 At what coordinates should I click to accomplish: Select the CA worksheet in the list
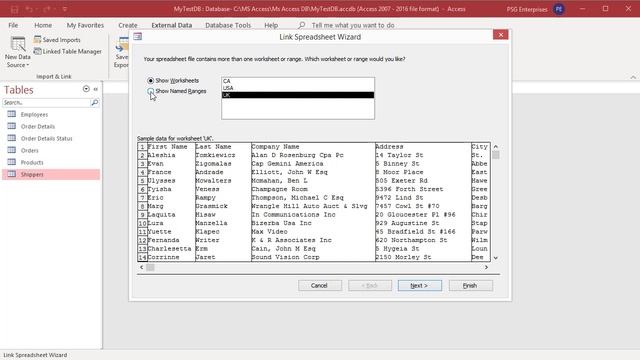(x=298, y=81)
